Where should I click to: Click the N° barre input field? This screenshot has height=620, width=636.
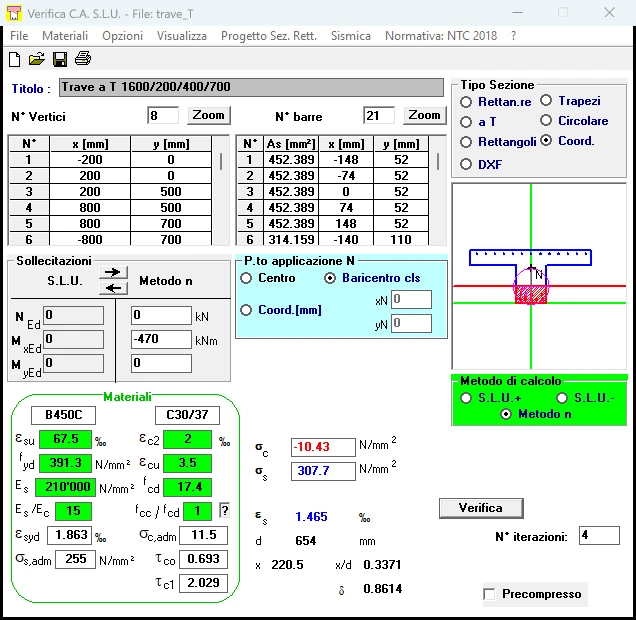pyautogui.click(x=379, y=116)
